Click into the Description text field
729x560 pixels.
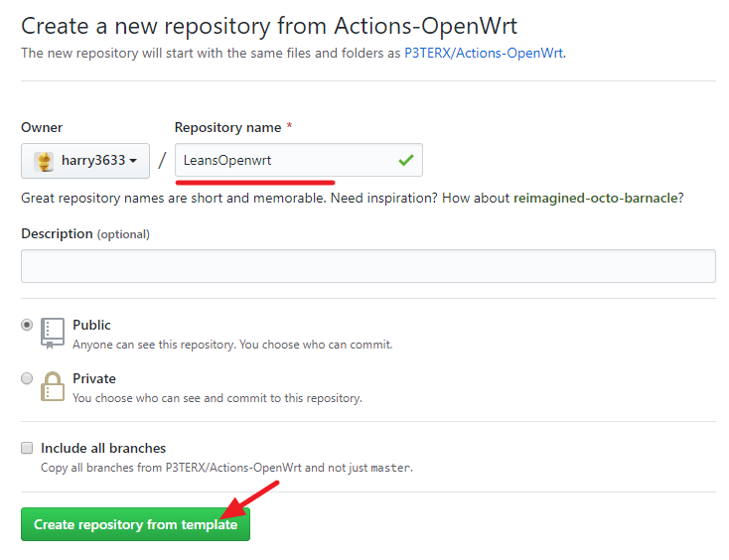pos(368,266)
